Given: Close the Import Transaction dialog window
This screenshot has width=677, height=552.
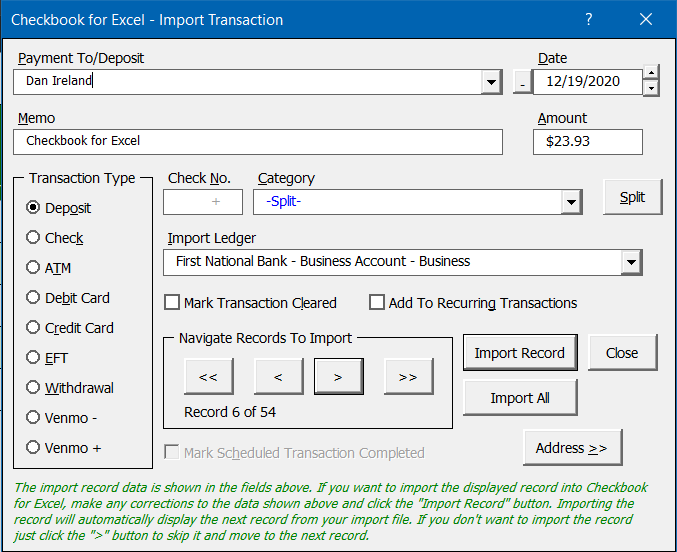Looking at the screenshot, I should (646, 19).
